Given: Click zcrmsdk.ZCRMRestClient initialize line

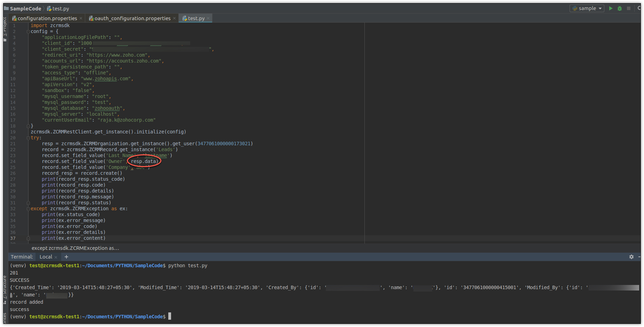Looking at the screenshot, I should coord(108,132).
